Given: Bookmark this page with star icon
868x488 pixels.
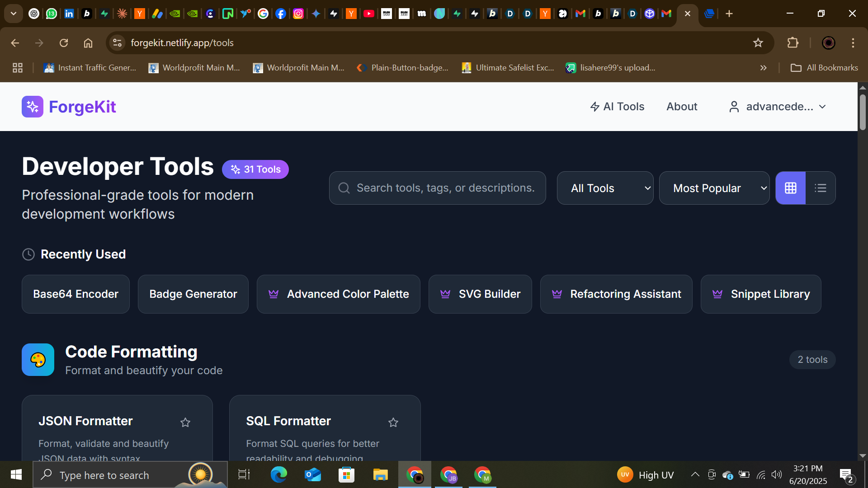Looking at the screenshot, I should click(758, 43).
